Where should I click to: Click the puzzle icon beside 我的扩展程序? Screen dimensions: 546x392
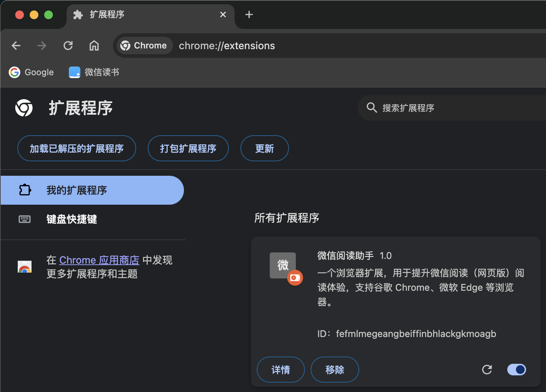click(25, 190)
